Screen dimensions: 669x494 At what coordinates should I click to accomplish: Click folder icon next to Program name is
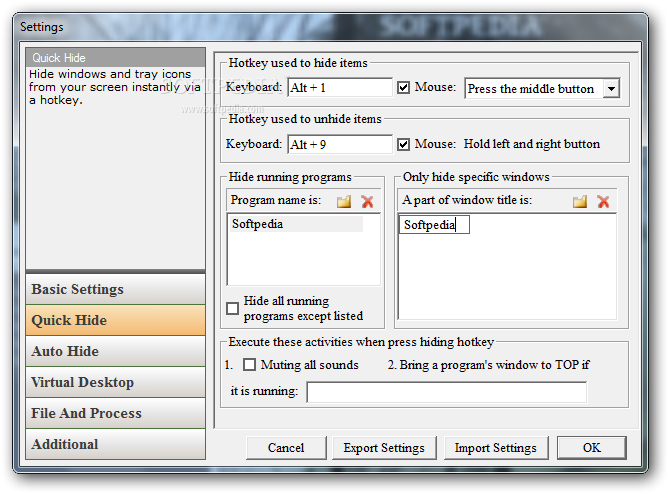(344, 201)
